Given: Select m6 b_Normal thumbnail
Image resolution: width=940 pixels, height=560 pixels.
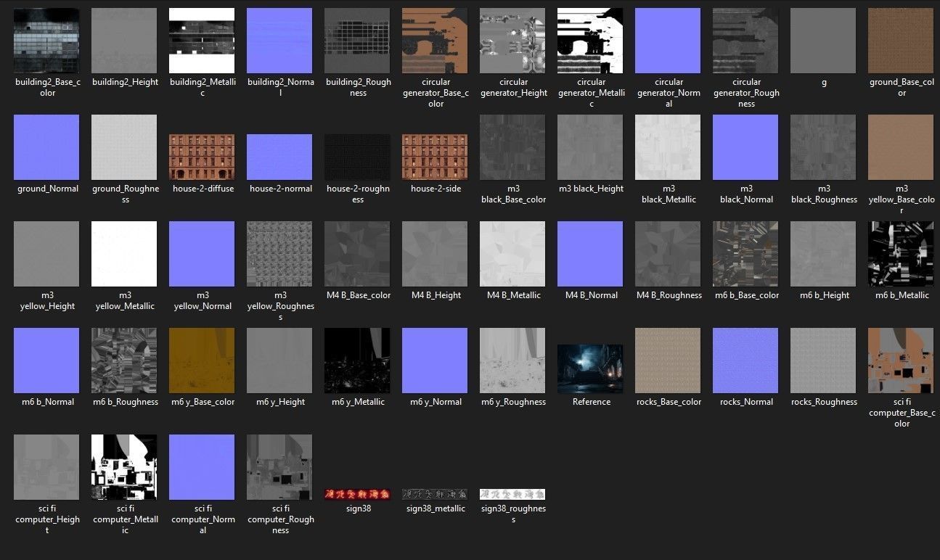Looking at the screenshot, I should point(46,361).
